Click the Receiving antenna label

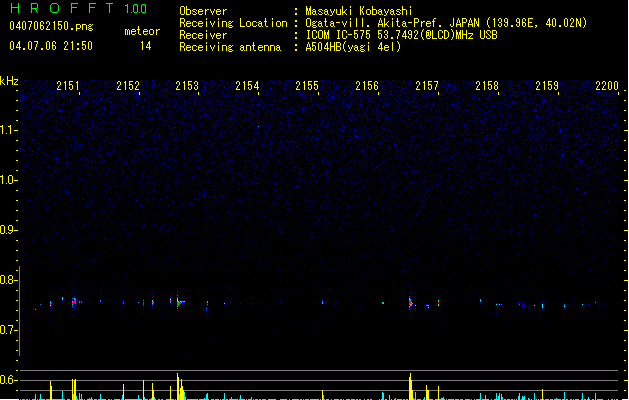tap(230, 47)
